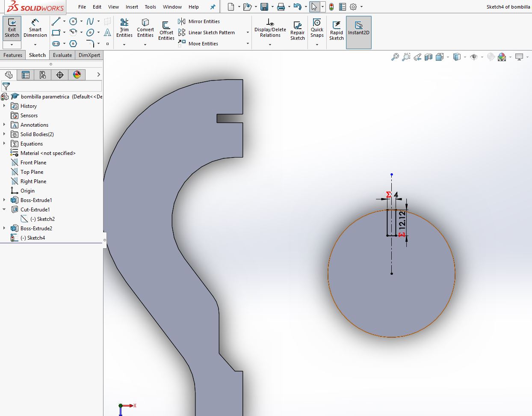
Task: Pin the menu bar
Action: tap(213, 7)
